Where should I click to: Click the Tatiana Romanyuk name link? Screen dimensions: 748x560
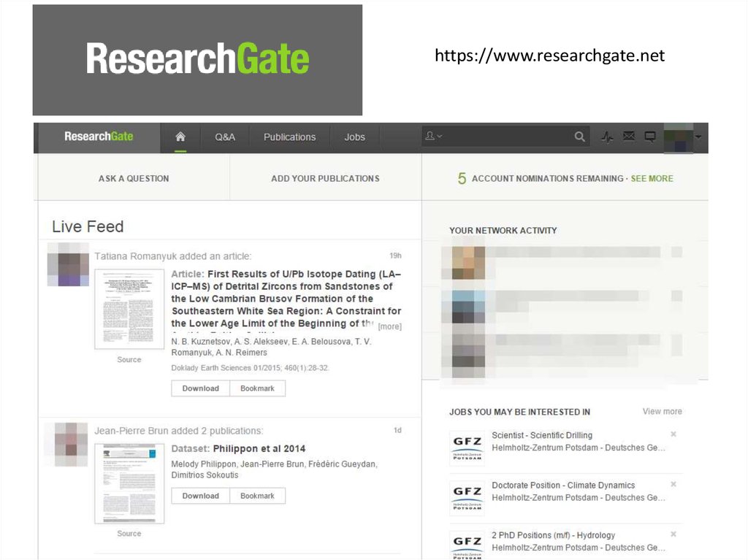135,256
